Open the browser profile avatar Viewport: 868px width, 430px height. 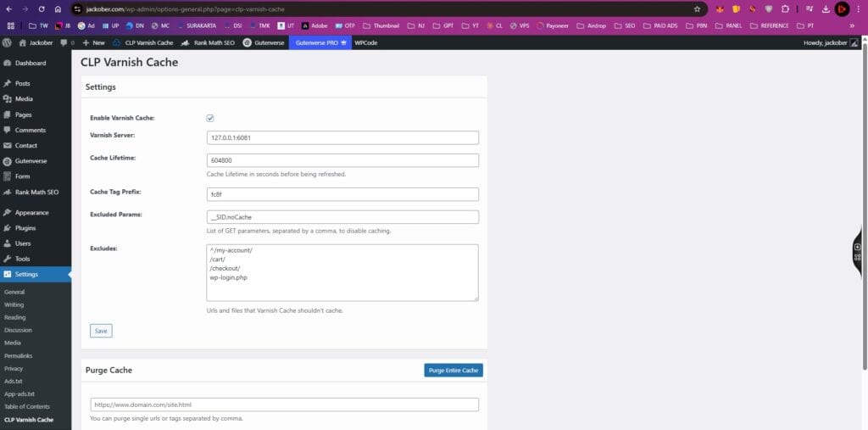point(842,9)
